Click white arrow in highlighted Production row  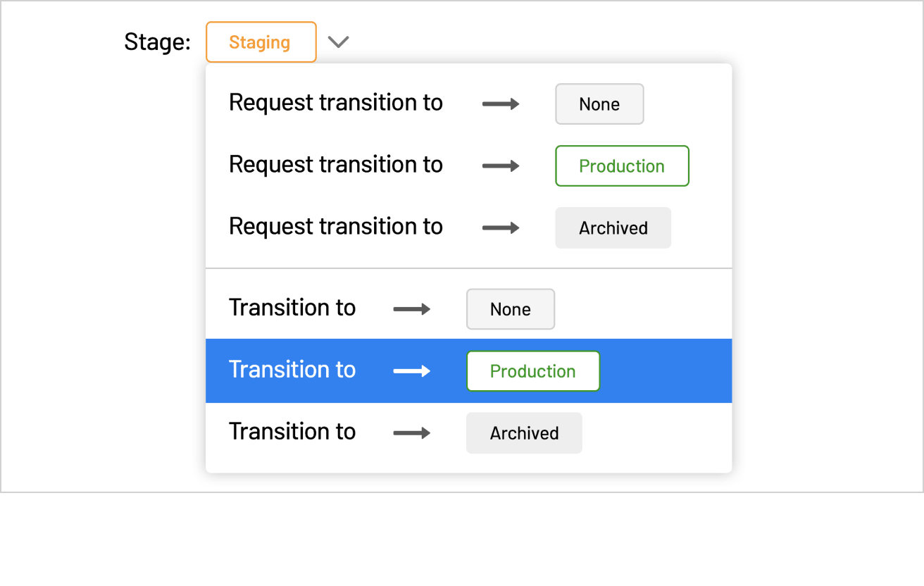(412, 371)
